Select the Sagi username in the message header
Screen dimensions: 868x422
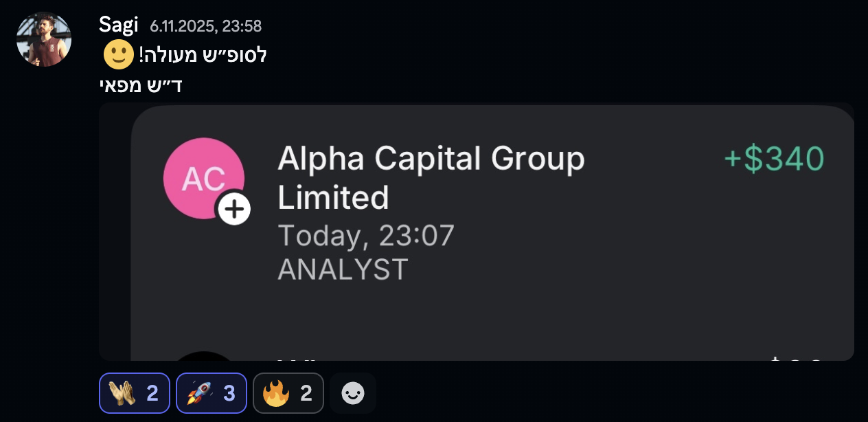[x=118, y=23]
